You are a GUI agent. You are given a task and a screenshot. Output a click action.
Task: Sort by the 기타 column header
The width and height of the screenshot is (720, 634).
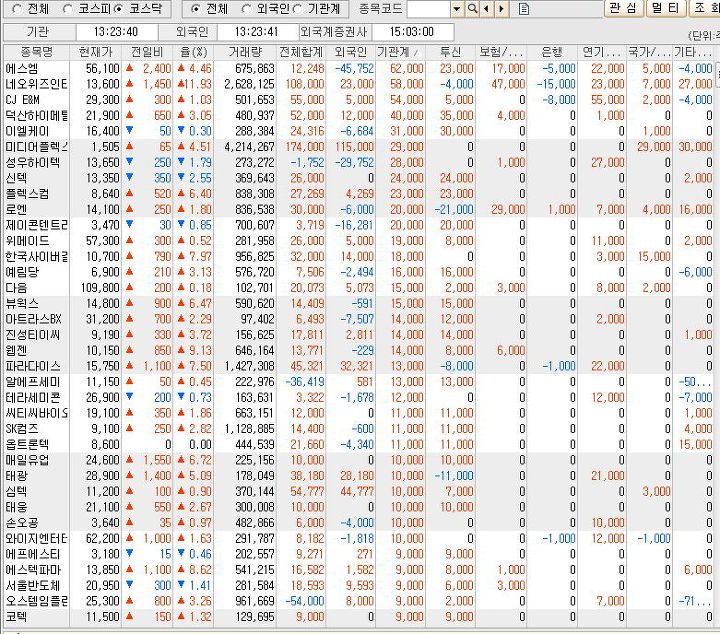click(x=692, y=52)
